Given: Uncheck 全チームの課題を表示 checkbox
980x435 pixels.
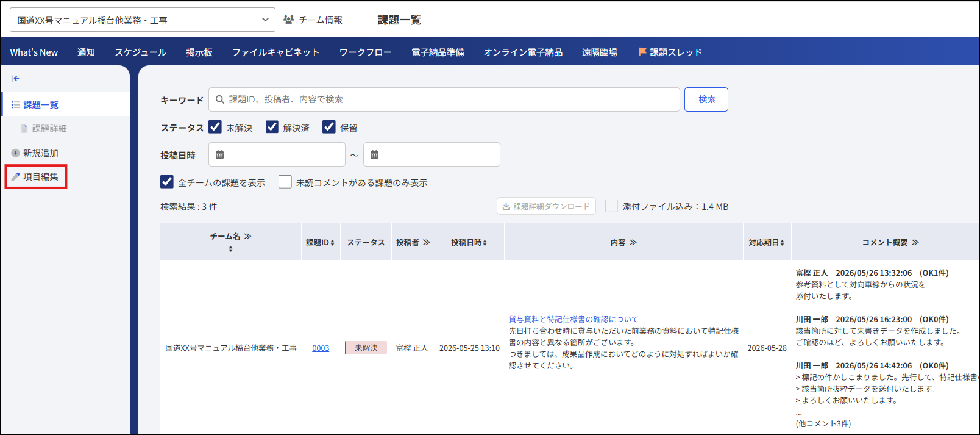Looking at the screenshot, I should [167, 182].
